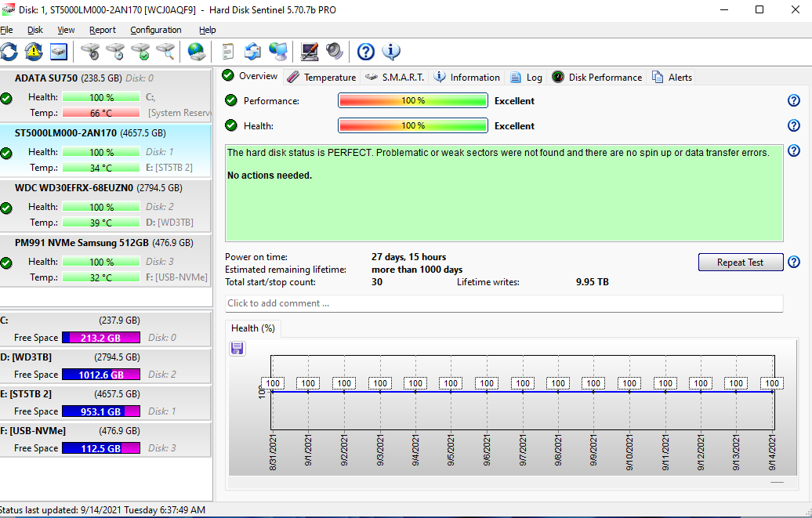Screen dimensions: 812x518
Task: Switch to the Temperature tab
Action: (321, 77)
